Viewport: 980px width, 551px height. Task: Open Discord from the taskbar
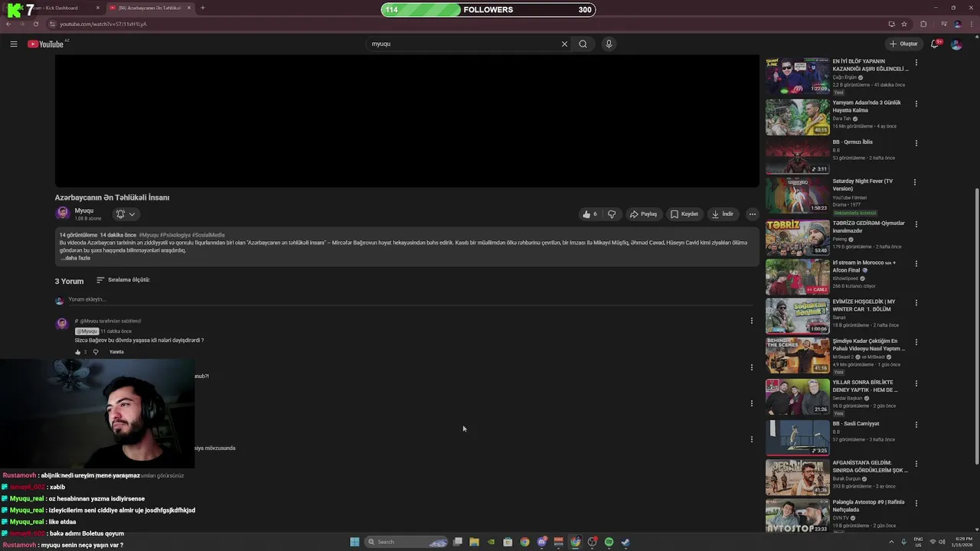541,542
